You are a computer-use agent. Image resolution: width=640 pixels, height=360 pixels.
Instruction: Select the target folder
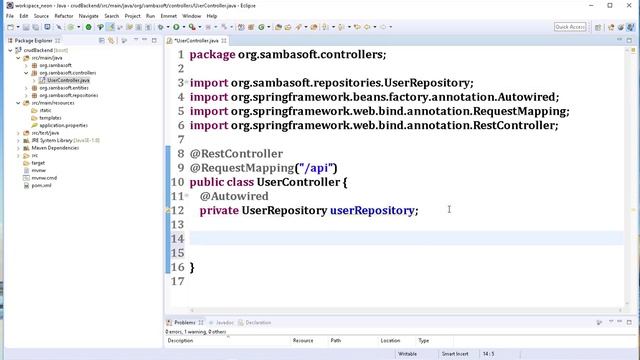(x=38, y=163)
